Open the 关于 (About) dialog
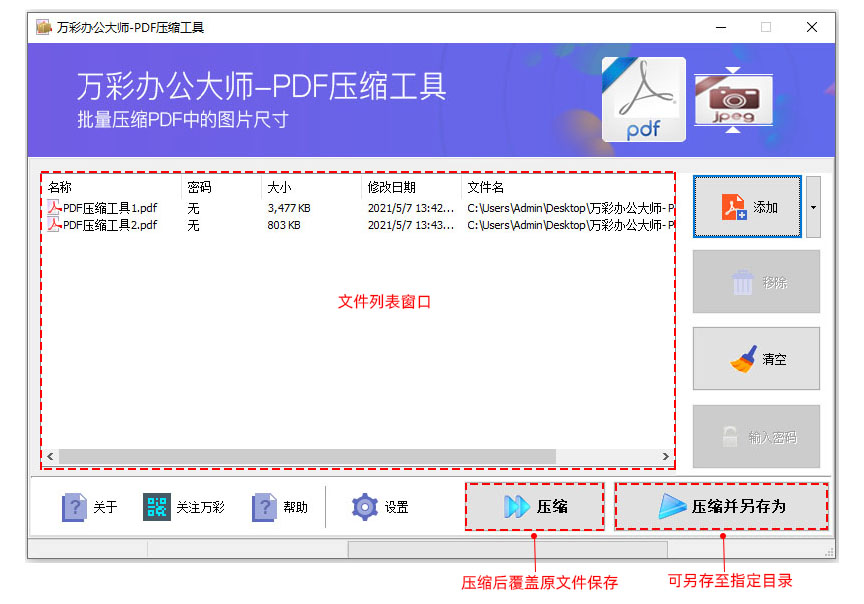 (90, 506)
